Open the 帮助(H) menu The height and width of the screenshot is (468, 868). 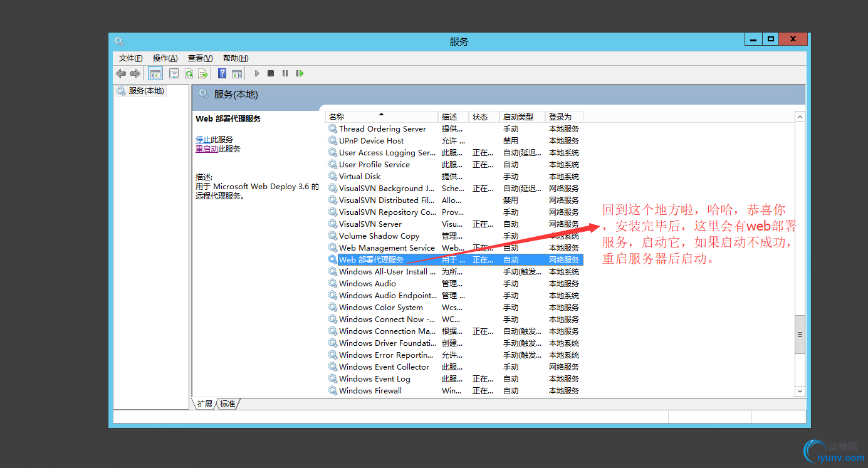coord(236,58)
